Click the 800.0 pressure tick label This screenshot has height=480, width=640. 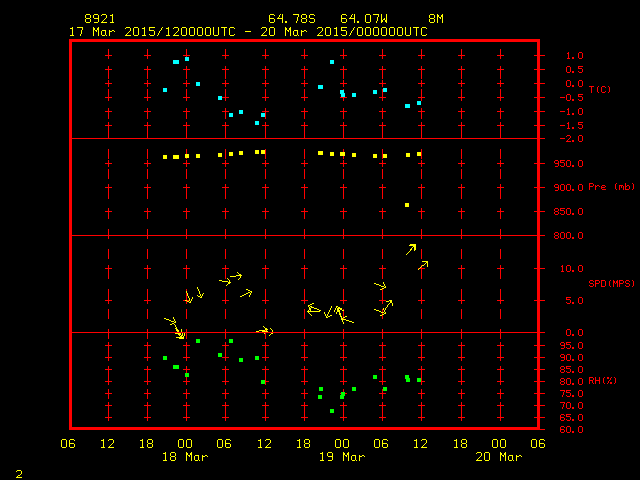coord(567,236)
